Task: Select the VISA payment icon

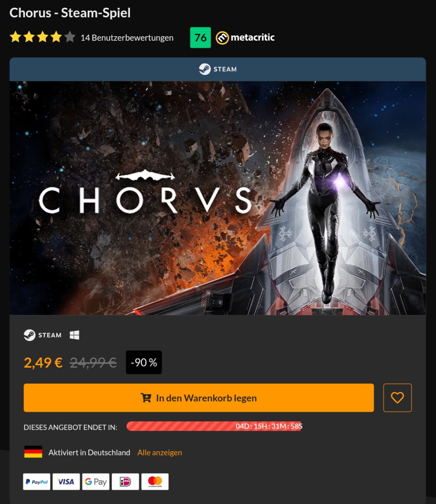Action: tap(66, 481)
